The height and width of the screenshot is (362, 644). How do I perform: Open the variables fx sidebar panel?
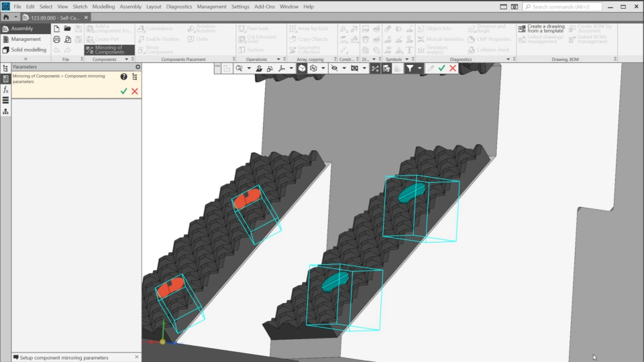pyautogui.click(x=5, y=90)
